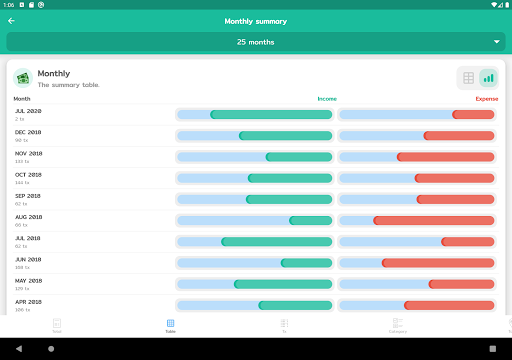Open the MAY 2018 month entry
Image resolution: width=512 pixels, height=360 pixels.
[256, 284]
